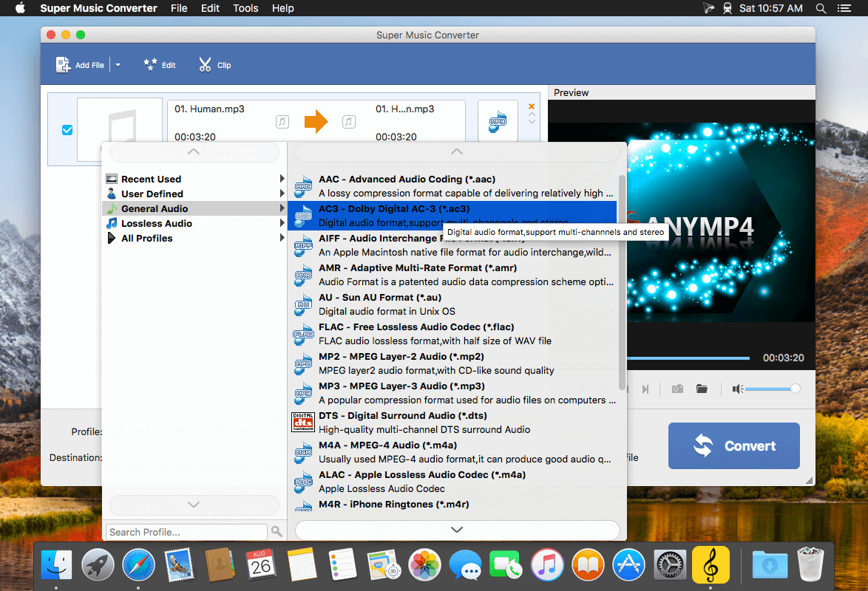This screenshot has width=868, height=591.
Task: Choose the AIFF format icon
Action: coord(303,246)
